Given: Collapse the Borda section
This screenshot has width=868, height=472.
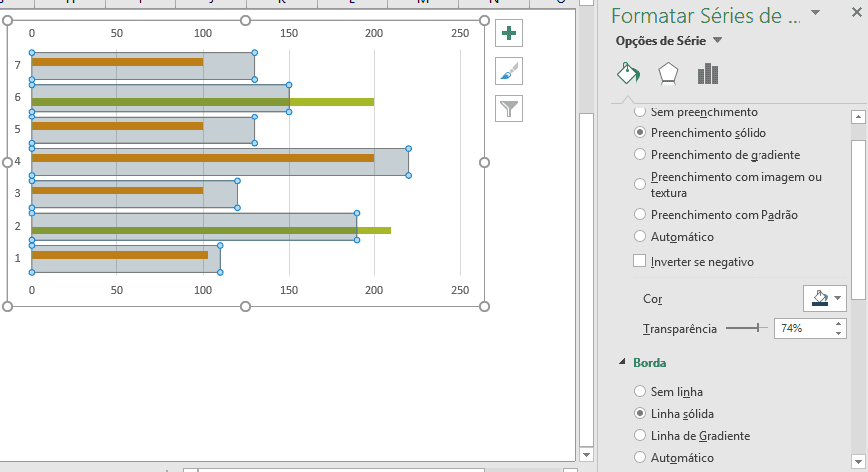Looking at the screenshot, I should coord(622,362).
